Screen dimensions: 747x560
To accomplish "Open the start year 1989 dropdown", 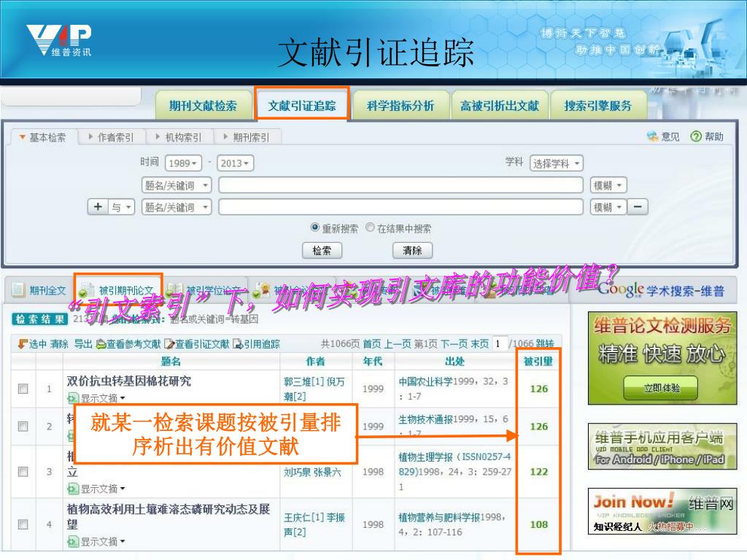I will pos(183,163).
